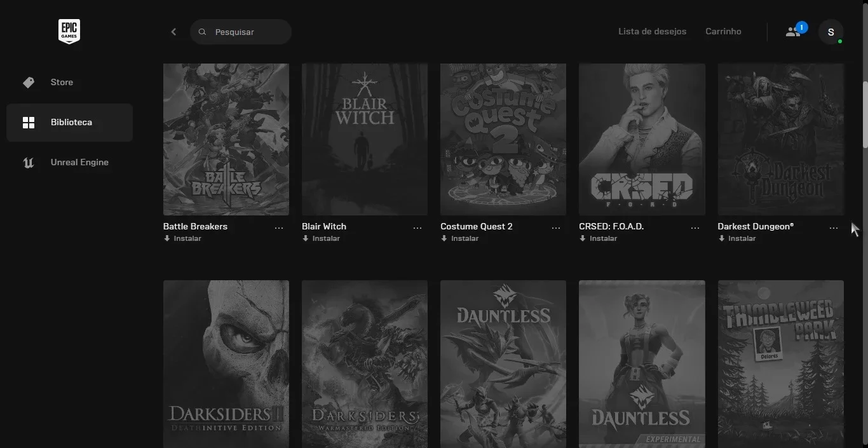Open the Darkest Dungeon options menu

pos(833,227)
